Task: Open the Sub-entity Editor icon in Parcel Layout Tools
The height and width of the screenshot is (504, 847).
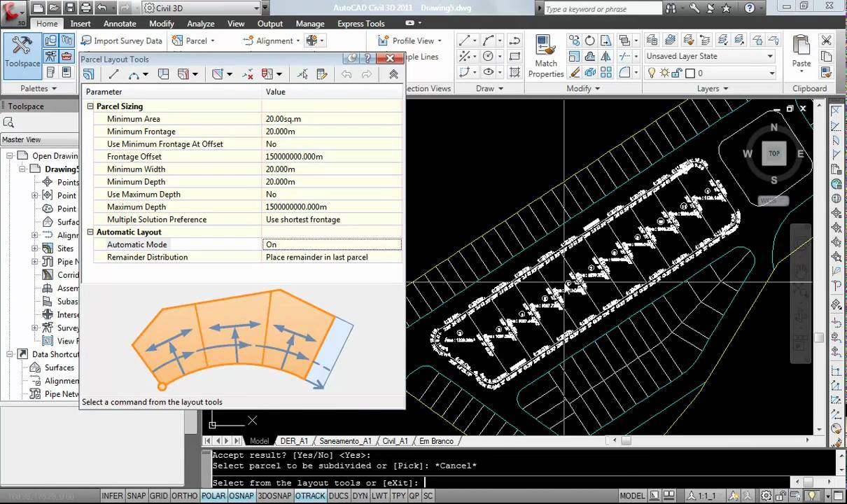Action: pyautogui.click(x=322, y=74)
